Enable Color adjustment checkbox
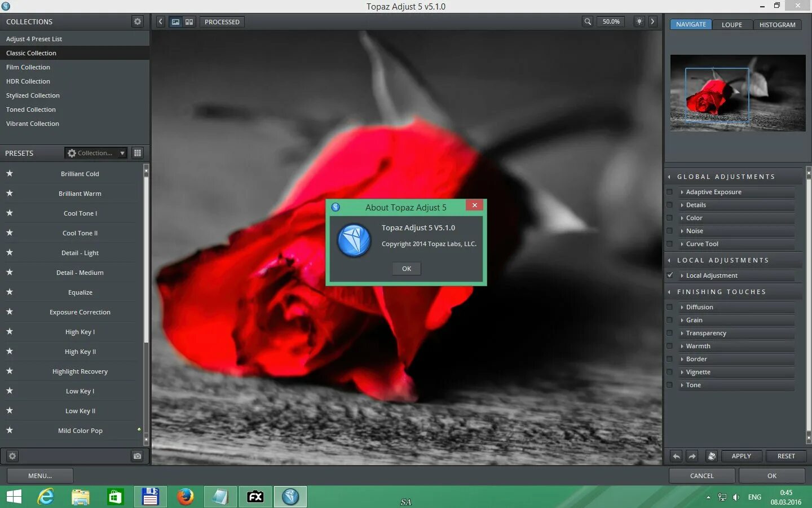This screenshot has height=508, width=812. coord(670,218)
